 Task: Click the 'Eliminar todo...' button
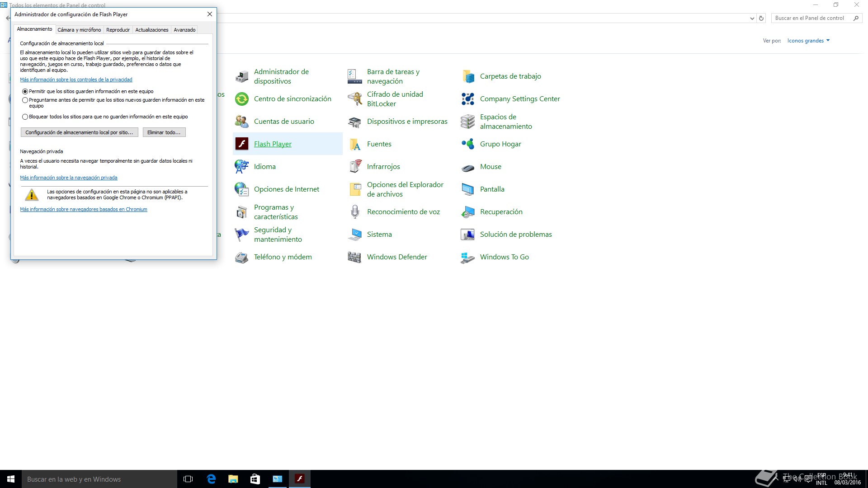164,132
